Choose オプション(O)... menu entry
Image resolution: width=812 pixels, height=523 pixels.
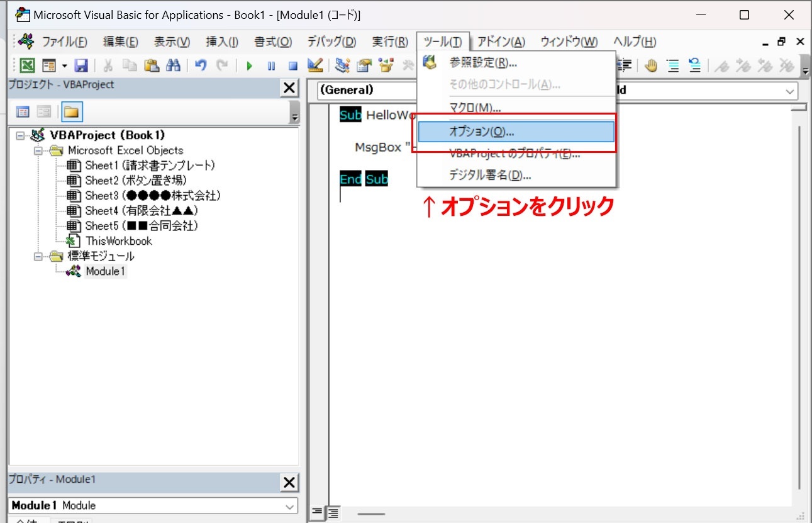click(x=516, y=132)
